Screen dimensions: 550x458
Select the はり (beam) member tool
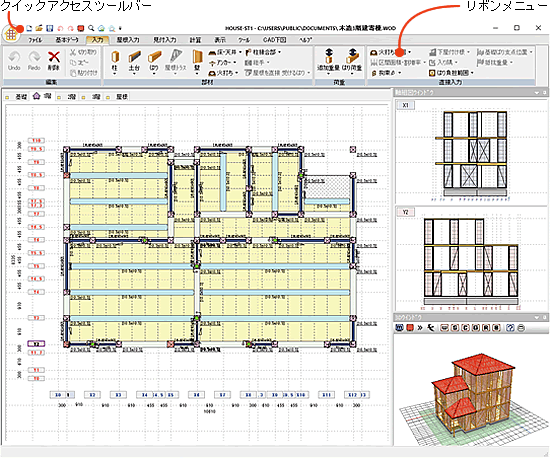point(154,61)
